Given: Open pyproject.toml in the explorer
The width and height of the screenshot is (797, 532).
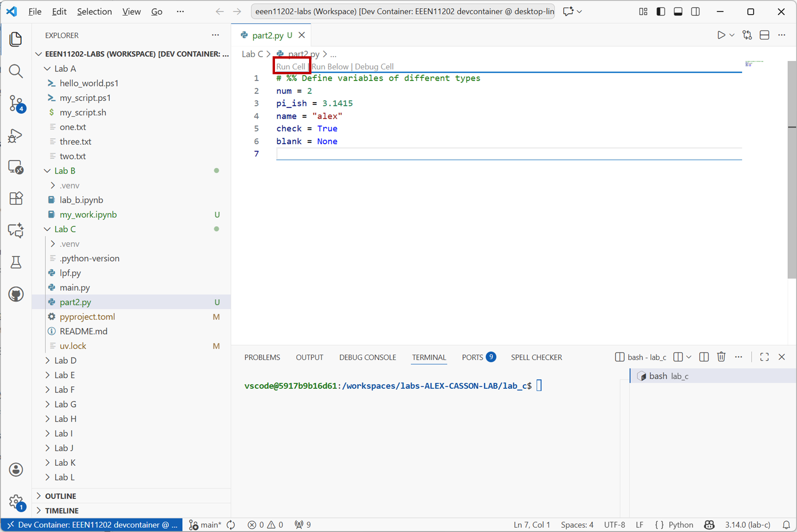Looking at the screenshot, I should click(x=87, y=317).
